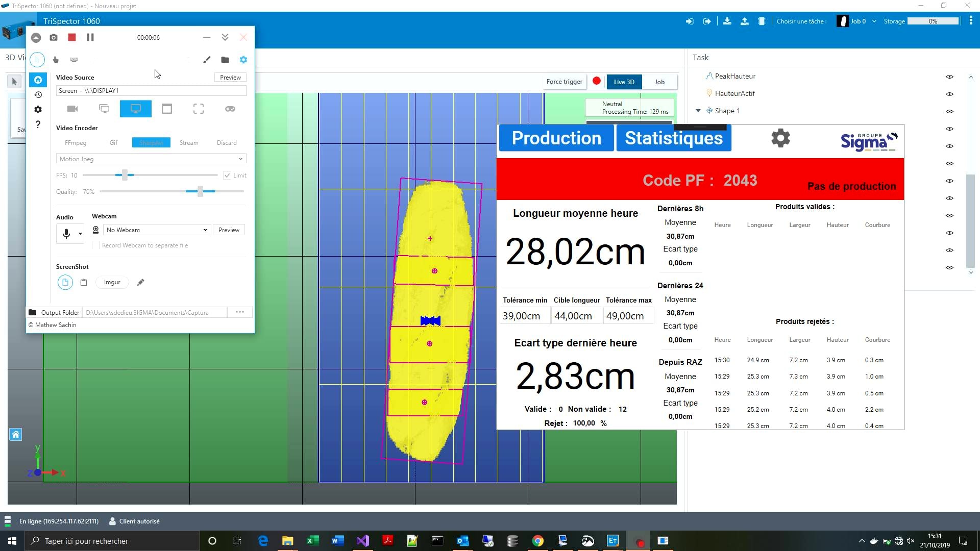Open the Captura Home sidebar tab
Image resolution: width=980 pixels, height=551 pixels.
pyautogui.click(x=38, y=80)
